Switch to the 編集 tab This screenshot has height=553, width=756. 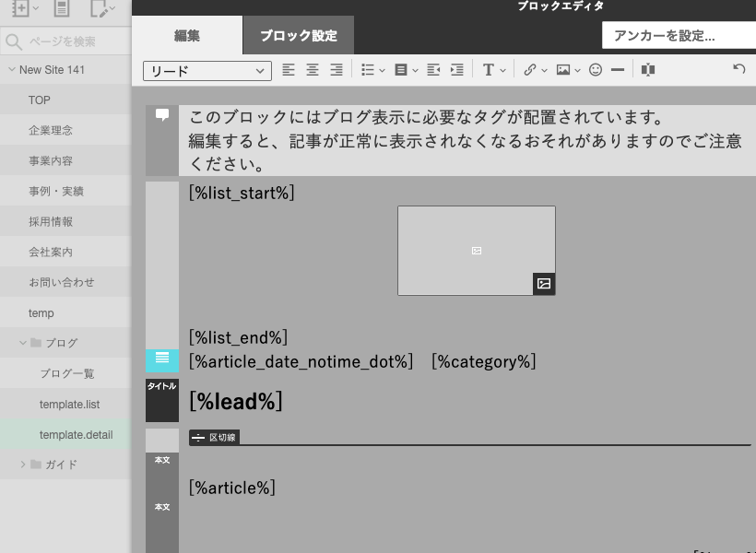tap(187, 35)
